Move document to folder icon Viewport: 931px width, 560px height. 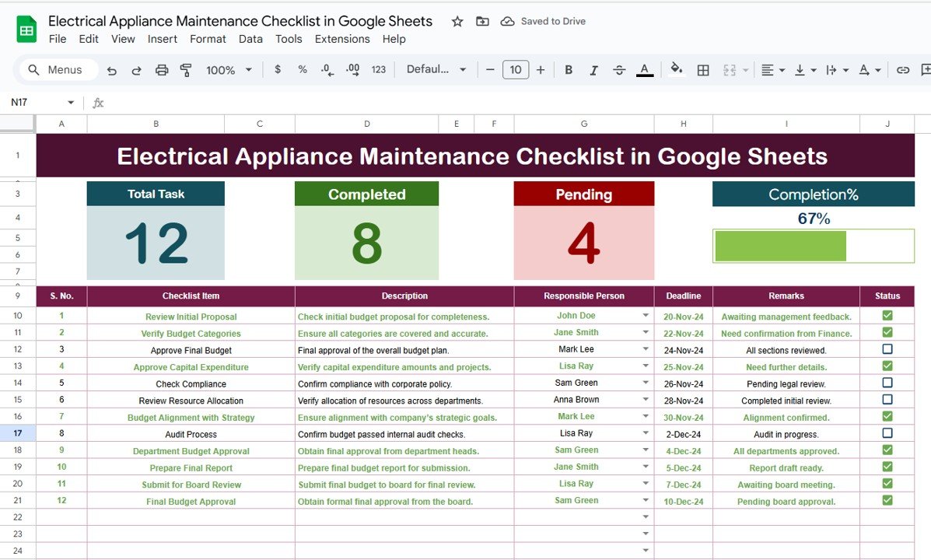482,21
